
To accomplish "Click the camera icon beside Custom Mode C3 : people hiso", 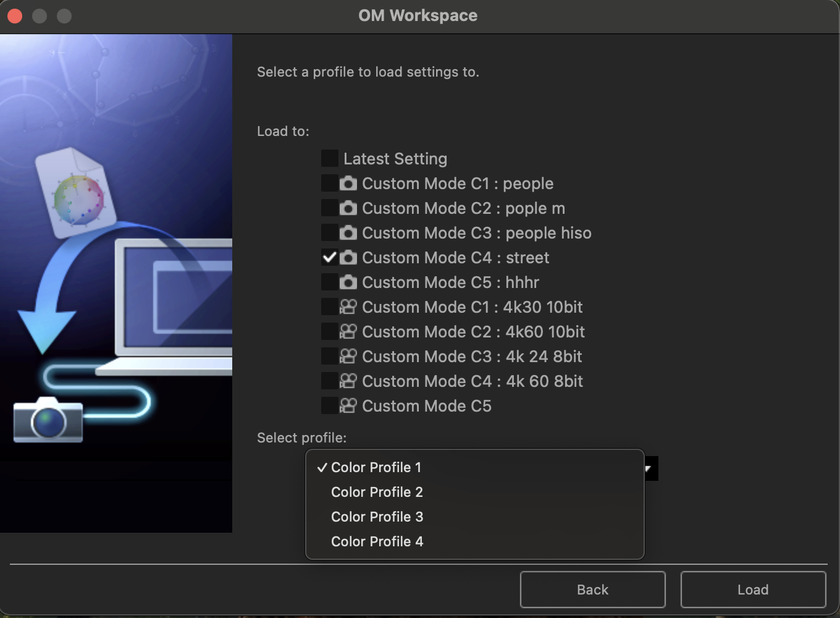I will [x=348, y=232].
